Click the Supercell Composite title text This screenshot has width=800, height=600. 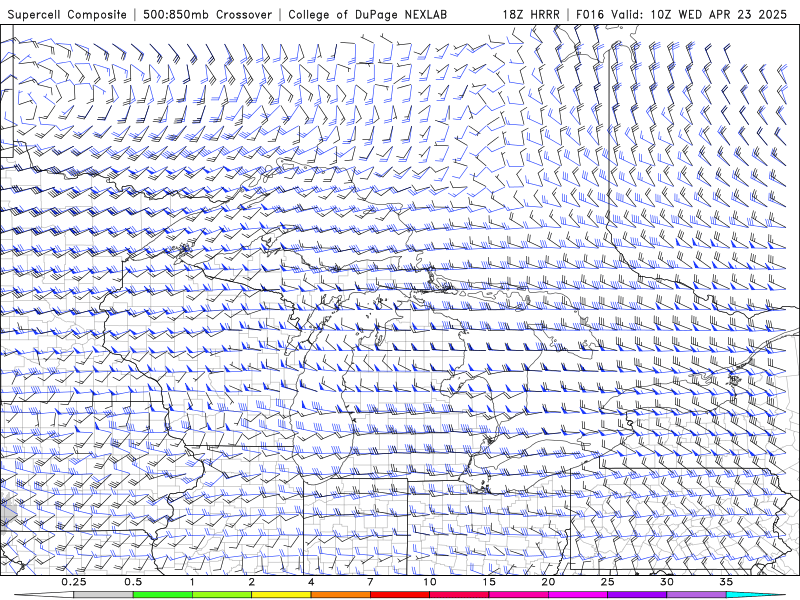point(67,14)
